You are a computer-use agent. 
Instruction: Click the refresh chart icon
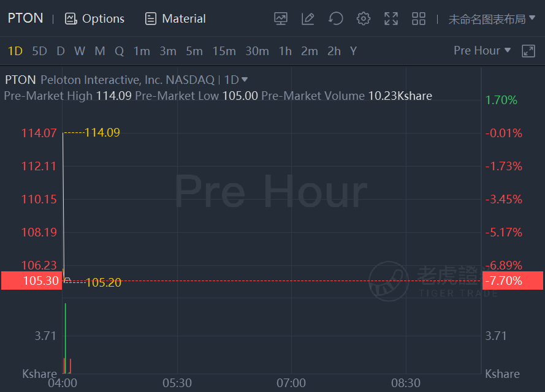pos(335,19)
